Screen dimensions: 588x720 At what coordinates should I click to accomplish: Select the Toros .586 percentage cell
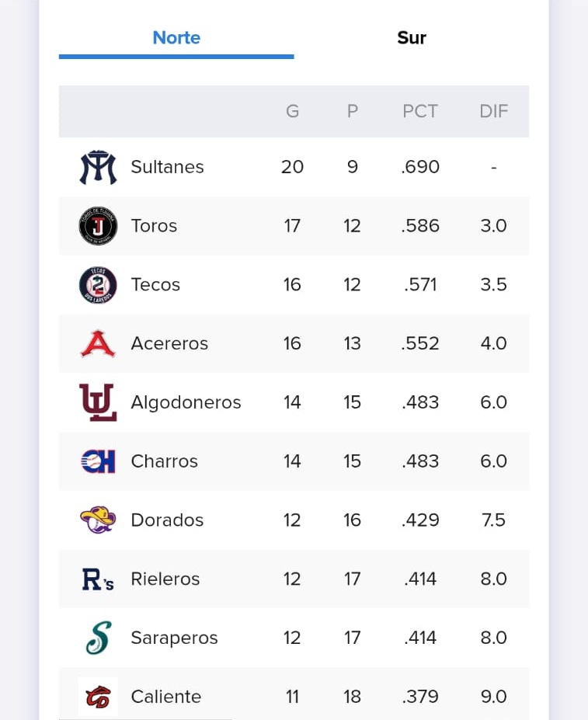[420, 226]
